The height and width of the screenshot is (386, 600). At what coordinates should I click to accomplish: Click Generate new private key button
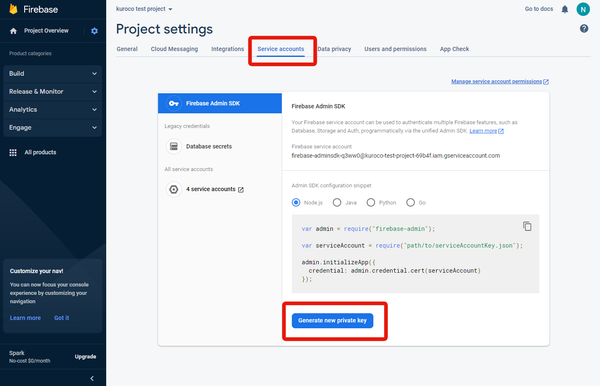coord(333,321)
